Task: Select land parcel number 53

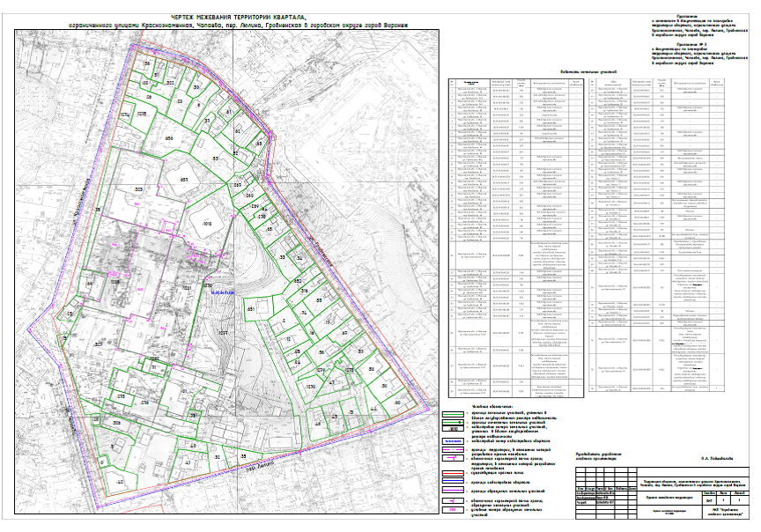Action: [x=214, y=159]
